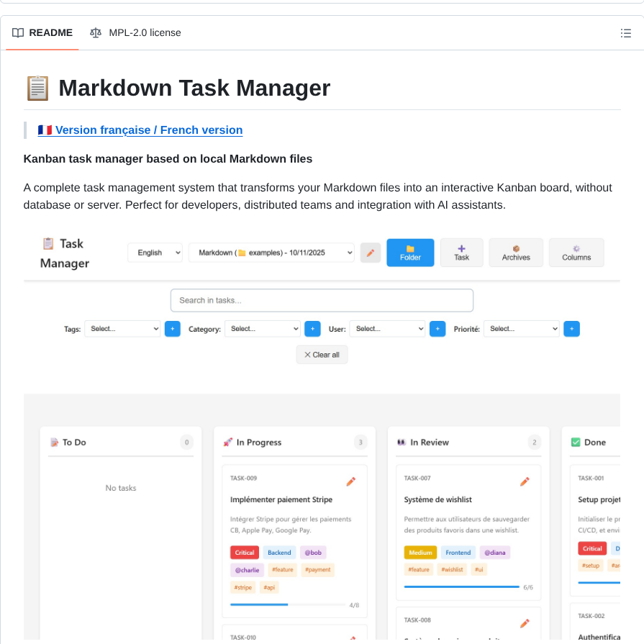644x644 pixels.
Task: Open the Markdown examples board selector
Action: (271, 253)
